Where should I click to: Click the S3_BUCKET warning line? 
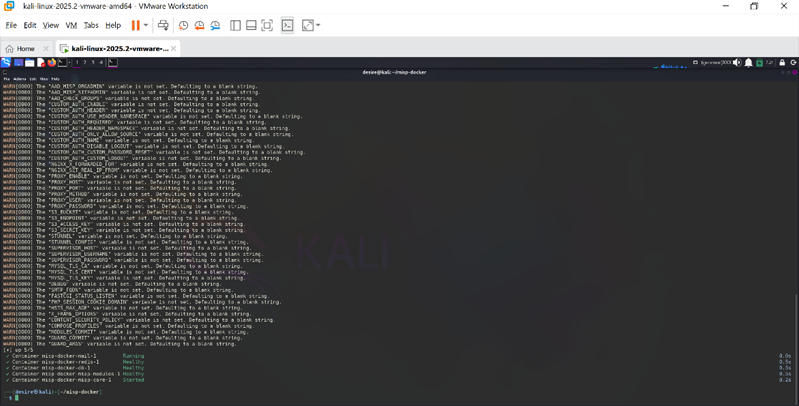118,212
